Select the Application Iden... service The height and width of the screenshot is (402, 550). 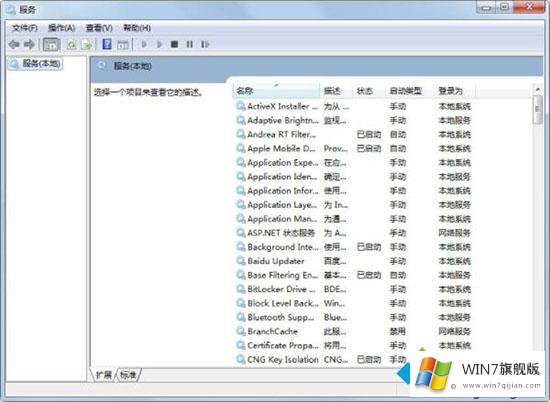[x=354, y=176]
